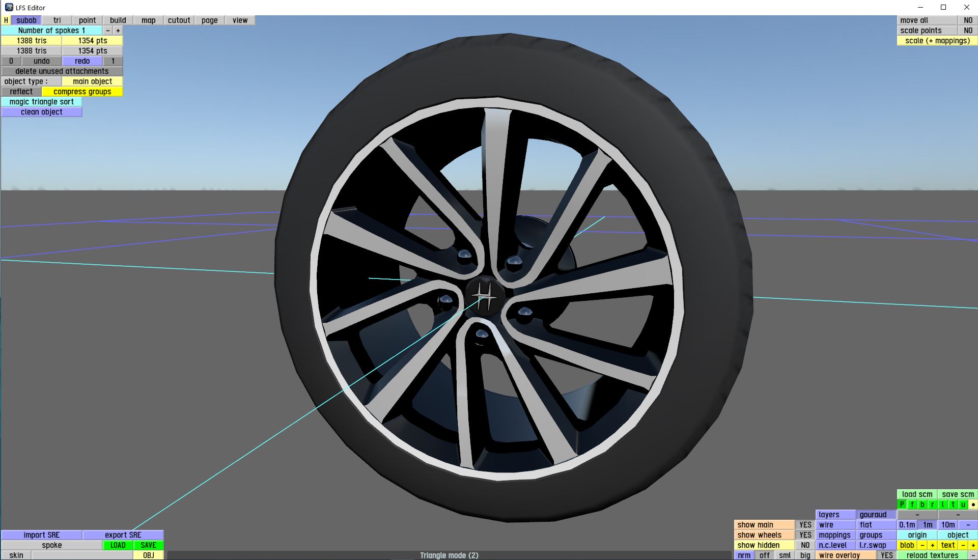Image resolution: width=978 pixels, height=560 pixels.
Task: Increase blob size with its plus button
Action: (932, 545)
